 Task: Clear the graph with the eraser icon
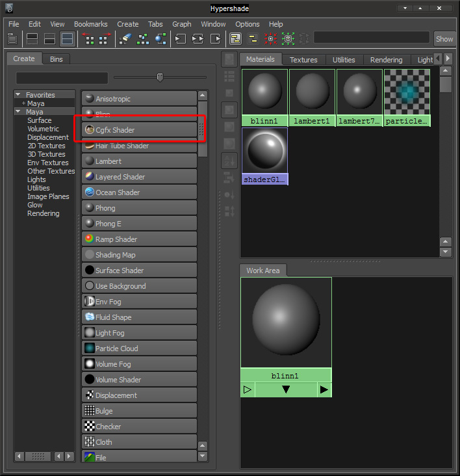click(125, 39)
